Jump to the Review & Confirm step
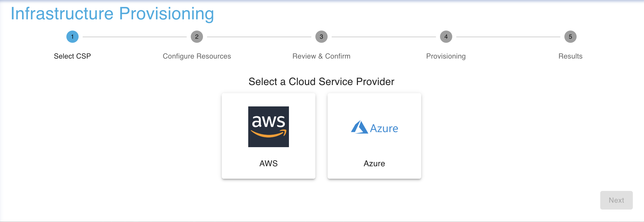This screenshot has width=644, height=222. [x=321, y=56]
